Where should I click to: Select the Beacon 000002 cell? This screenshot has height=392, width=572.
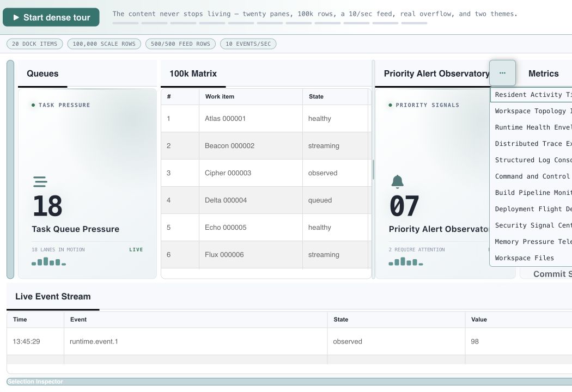251,145
